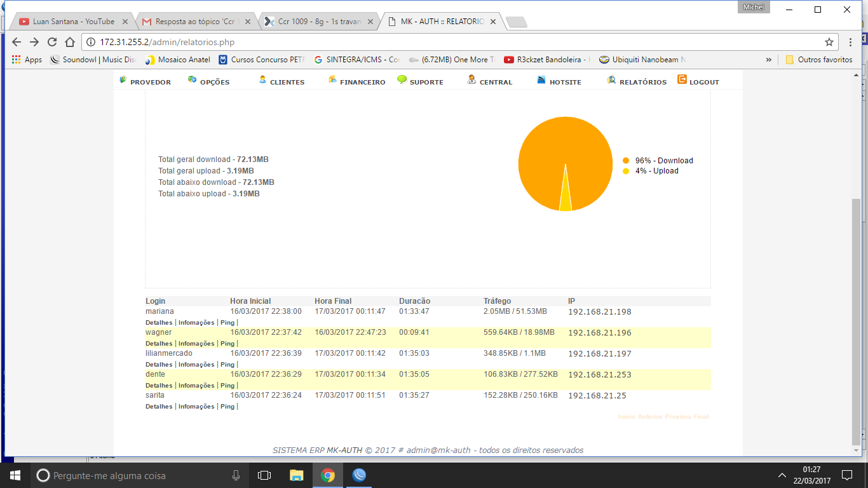
Task: Open the Windows Start menu
Action: point(15,475)
